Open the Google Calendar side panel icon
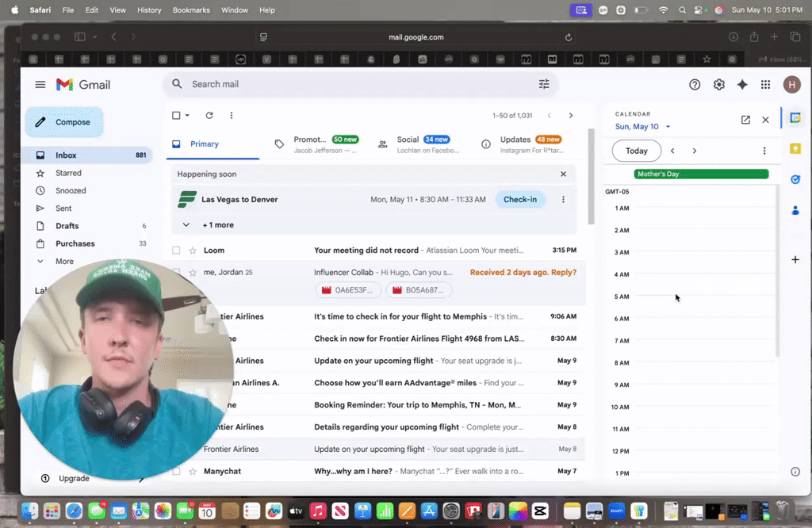 (795, 118)
